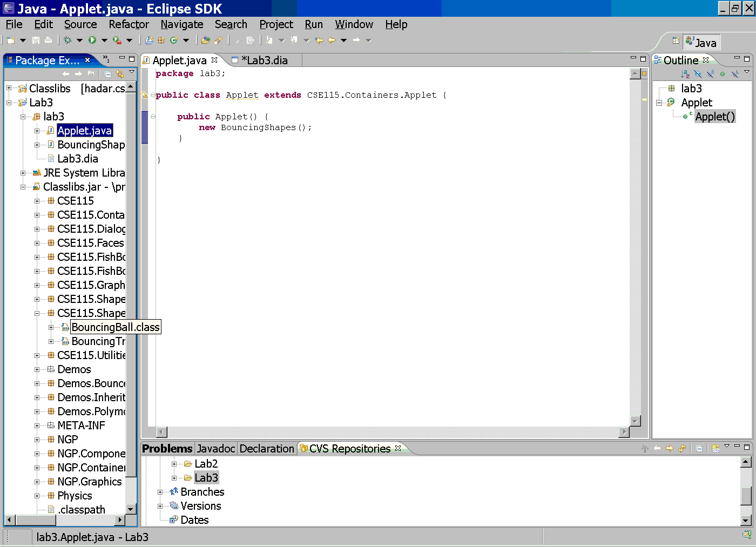The height and width of the screenshot is (547, 756).
Task: Click the Package Explorer horizontal scrollbar thumb
Action: tap(36, 520)
